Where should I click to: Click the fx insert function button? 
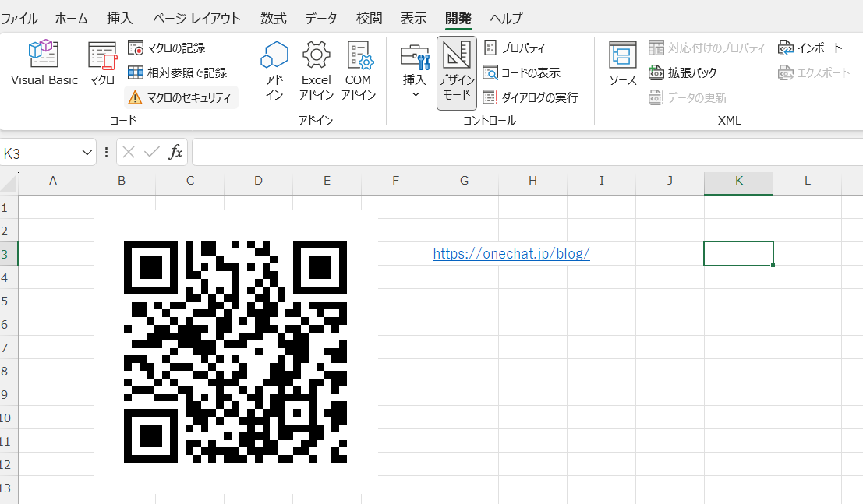[175, 152]
